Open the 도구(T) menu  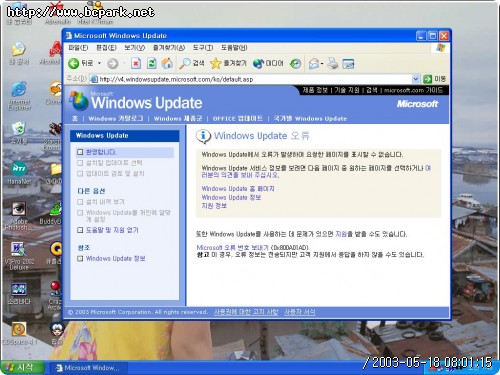203,48
